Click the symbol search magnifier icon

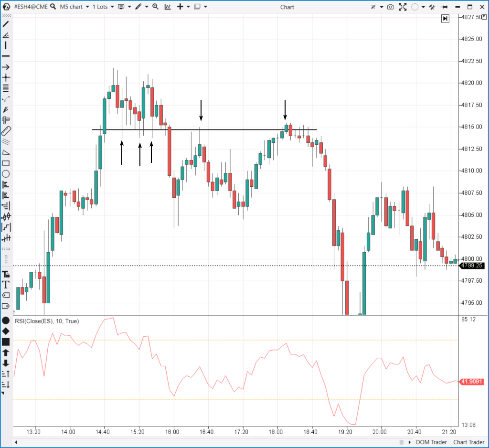tap(53, 7)
